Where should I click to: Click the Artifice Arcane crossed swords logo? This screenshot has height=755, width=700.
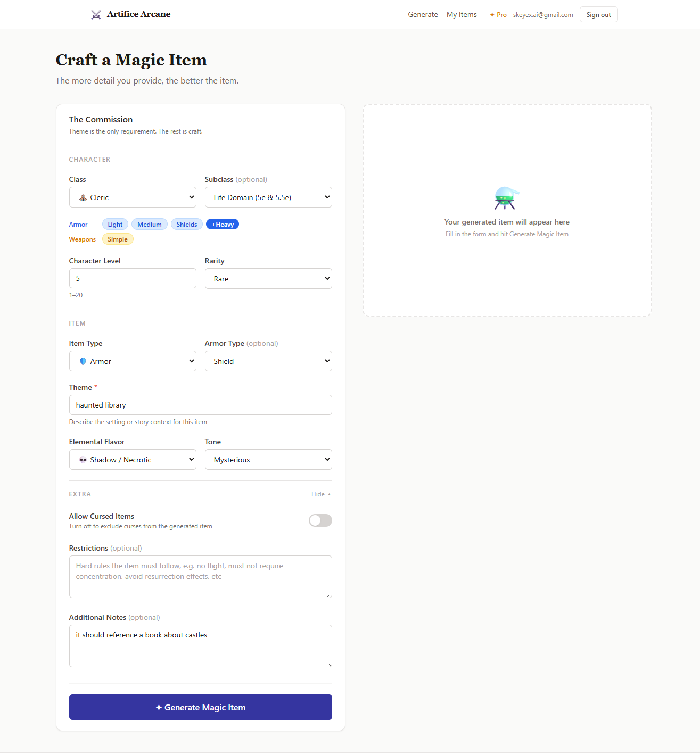(x=96, y=15)
